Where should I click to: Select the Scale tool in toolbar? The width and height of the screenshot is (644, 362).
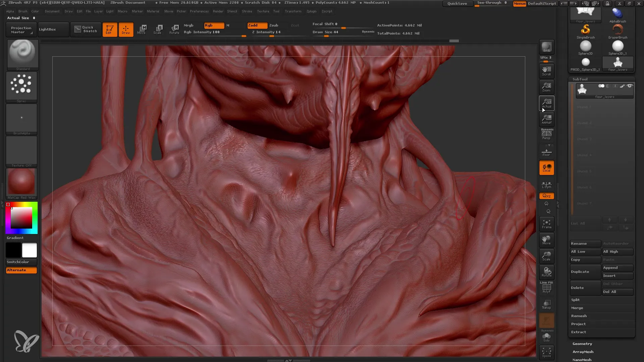click(x=158, y=29)
